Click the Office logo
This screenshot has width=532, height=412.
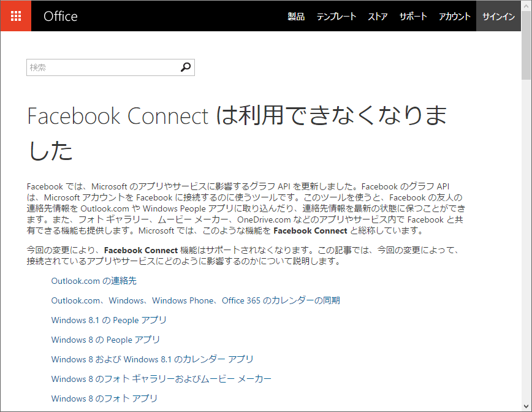pos(60,16)
